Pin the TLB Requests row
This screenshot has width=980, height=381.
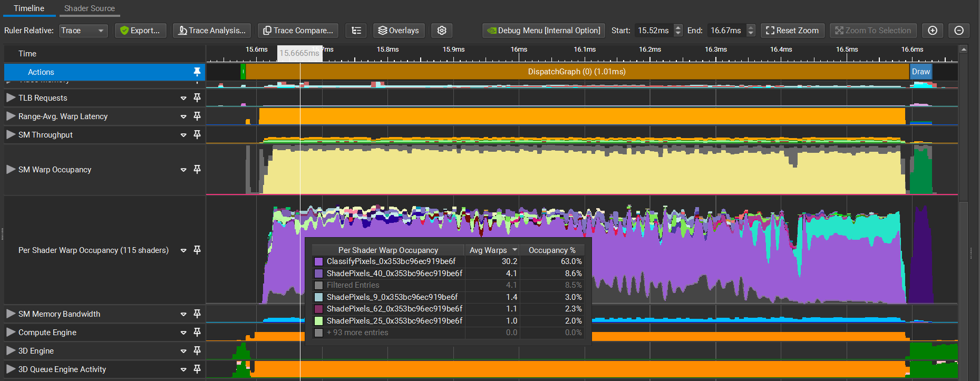(197, 97)
